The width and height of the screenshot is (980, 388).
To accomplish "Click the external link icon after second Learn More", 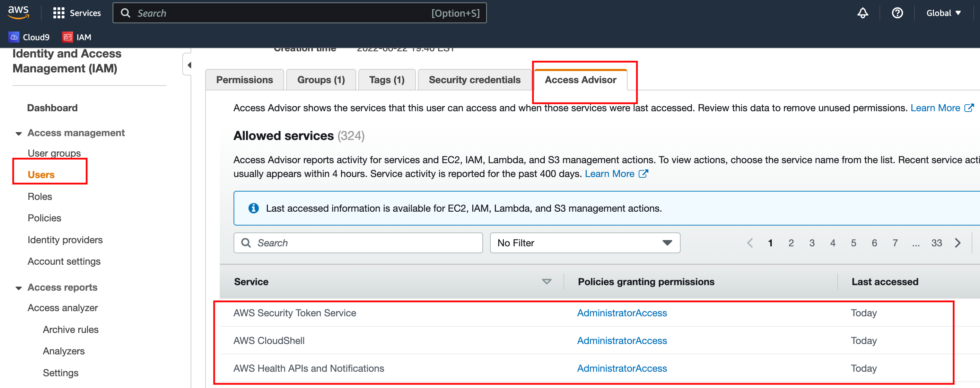I will (643, 174).
